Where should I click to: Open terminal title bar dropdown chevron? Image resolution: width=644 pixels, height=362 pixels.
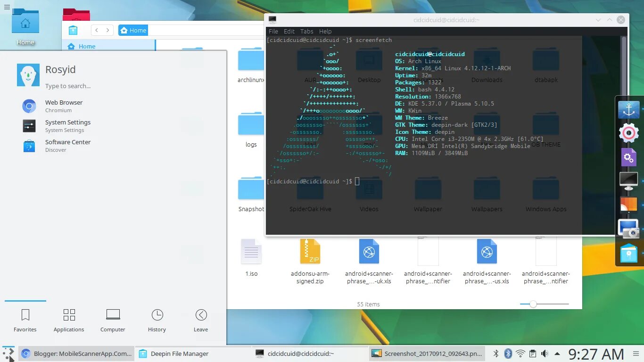point(598,20)
